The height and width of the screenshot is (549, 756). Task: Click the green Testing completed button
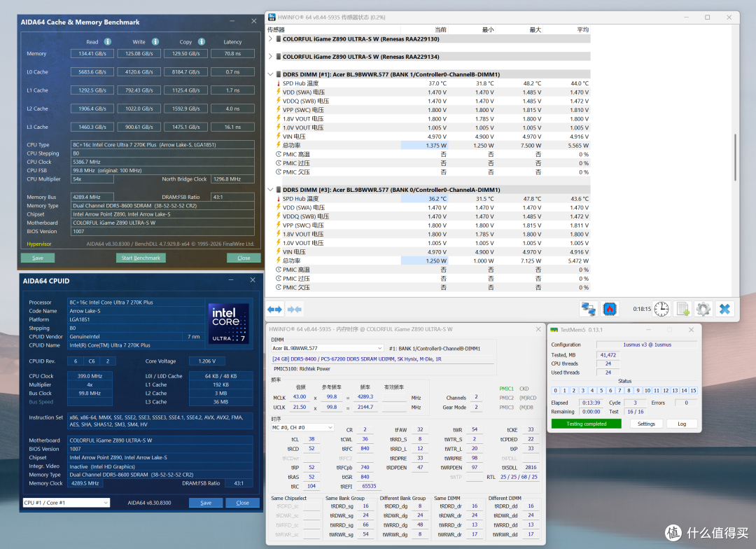[587, 424]
